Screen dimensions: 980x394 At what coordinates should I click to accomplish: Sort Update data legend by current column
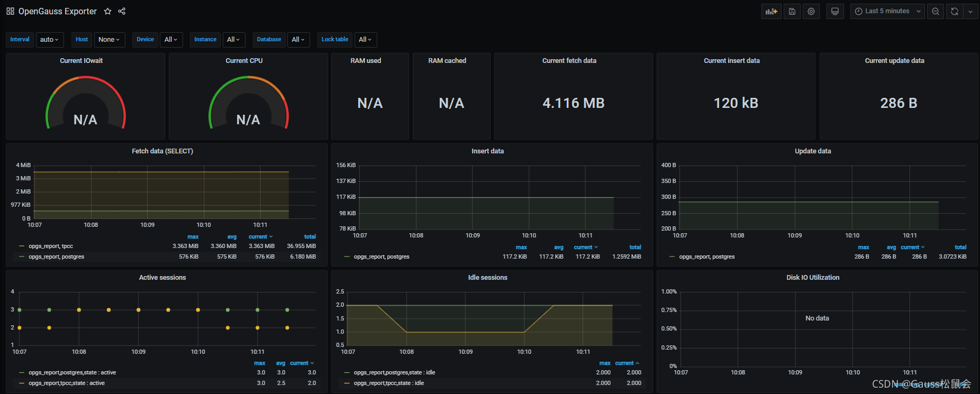(x=913, y=248)
